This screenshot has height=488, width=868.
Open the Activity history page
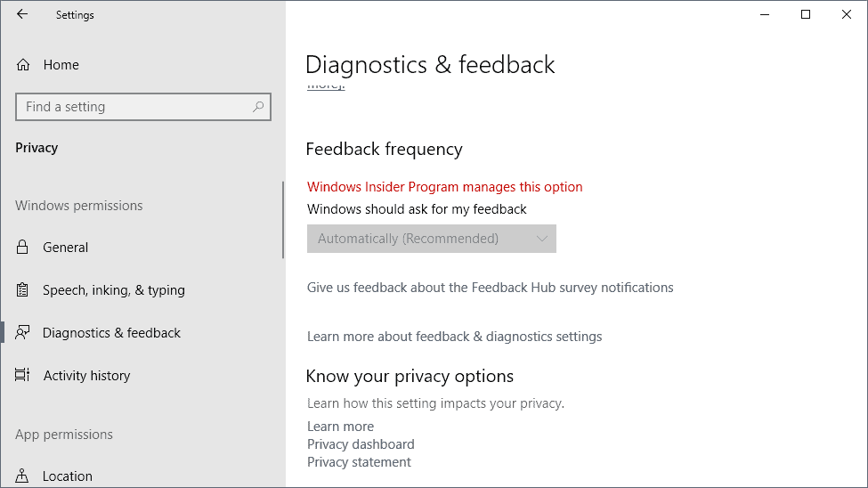click(86, 376)
